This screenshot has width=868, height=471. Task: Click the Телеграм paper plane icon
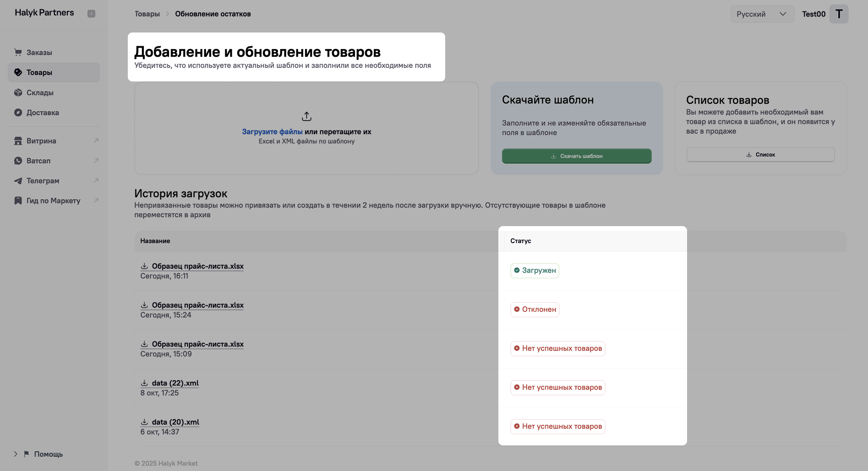pos(18,181)
